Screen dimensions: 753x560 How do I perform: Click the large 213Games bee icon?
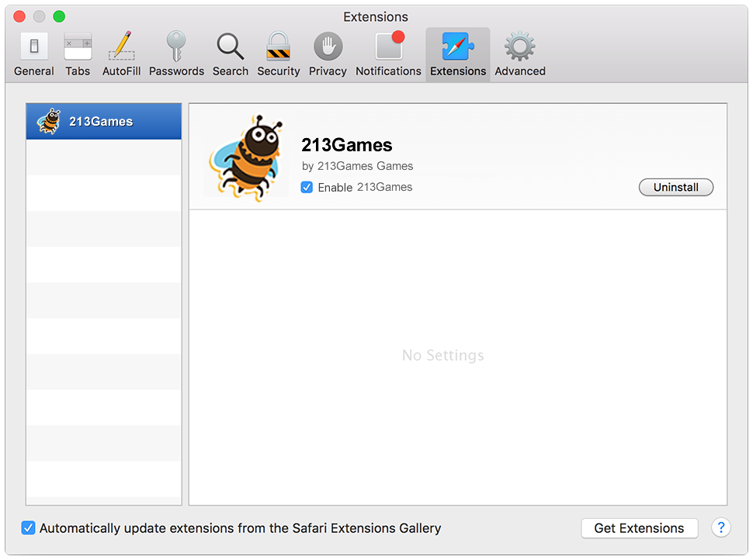point(246,157)
